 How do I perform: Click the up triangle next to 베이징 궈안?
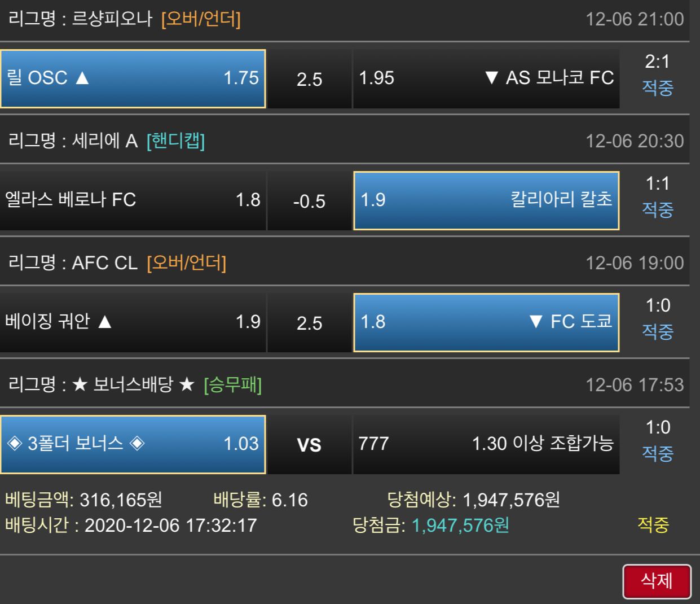(x=104, y=322)
